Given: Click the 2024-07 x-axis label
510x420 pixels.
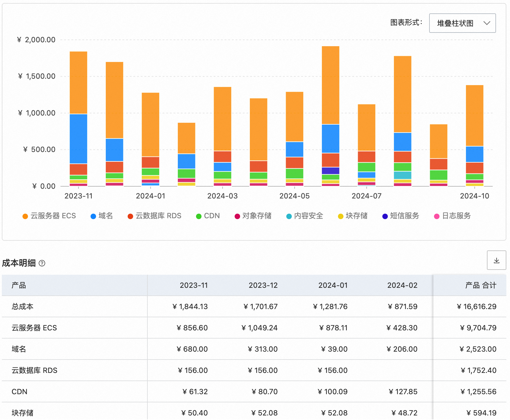Looking at the screenshot, I should pyautogui.click(x=367, y=196).
